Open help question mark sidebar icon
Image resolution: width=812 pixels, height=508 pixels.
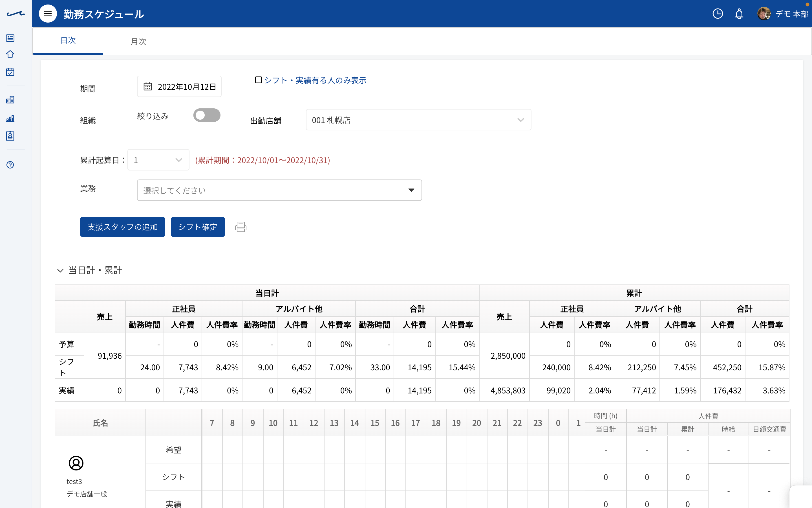pyautogui.click(x=10, y=165)
